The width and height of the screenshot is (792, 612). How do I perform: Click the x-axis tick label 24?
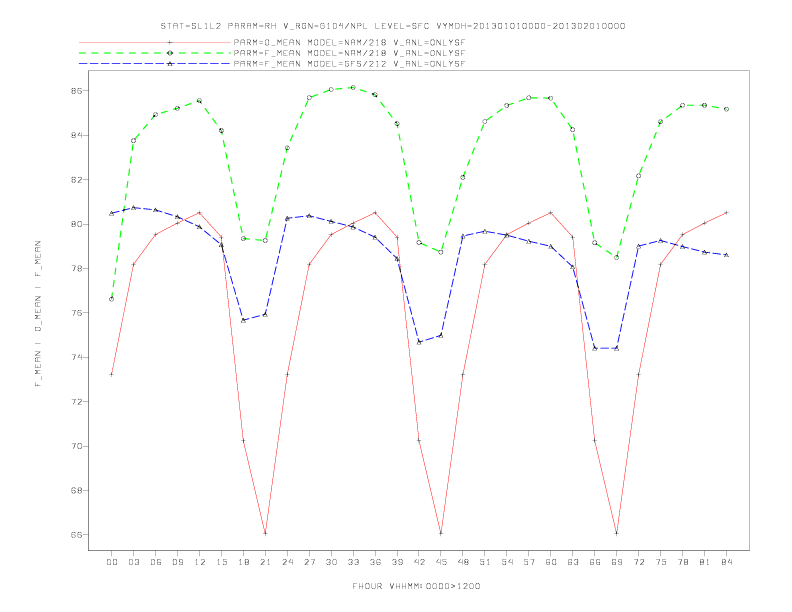pyautogui.click(x=287, y=562)
